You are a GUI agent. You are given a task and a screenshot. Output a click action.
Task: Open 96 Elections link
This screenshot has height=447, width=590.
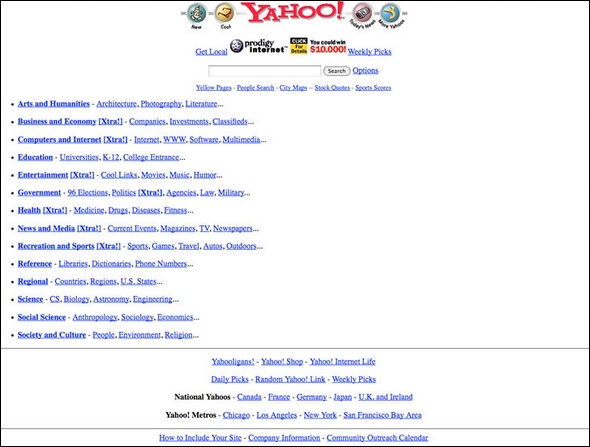(x=88, y=193)
